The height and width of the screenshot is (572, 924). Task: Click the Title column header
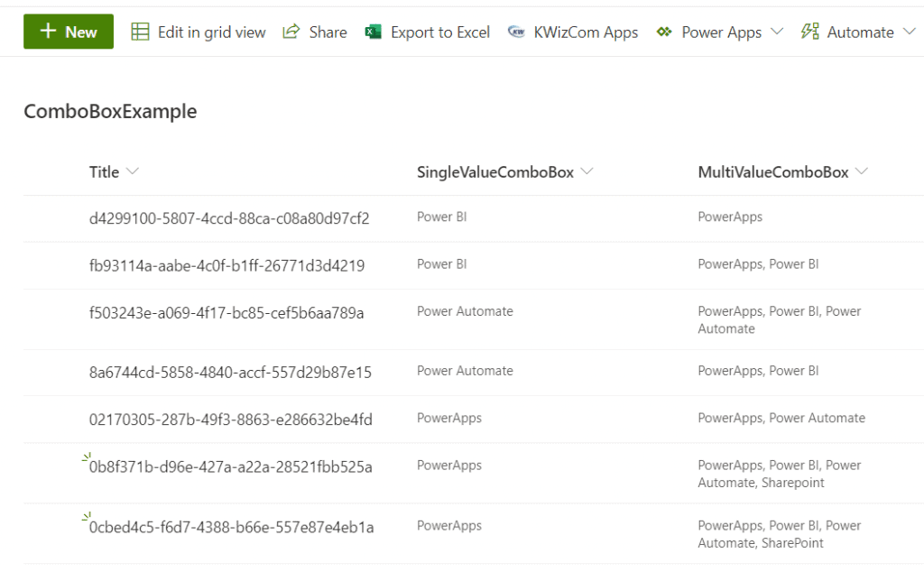(104, 172)
